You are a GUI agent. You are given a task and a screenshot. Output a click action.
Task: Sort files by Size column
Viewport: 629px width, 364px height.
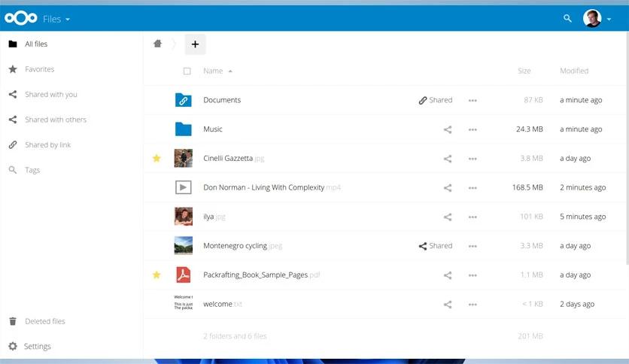click(x=524, y=71)
